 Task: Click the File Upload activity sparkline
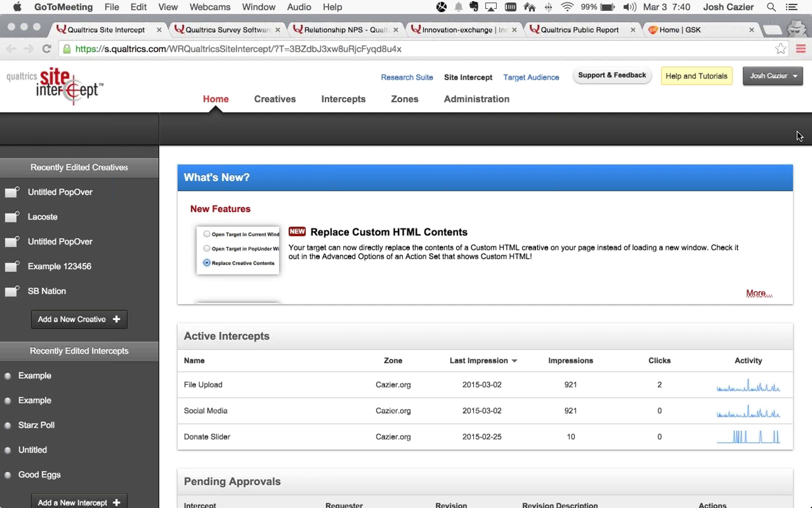(x=748, y=385)
